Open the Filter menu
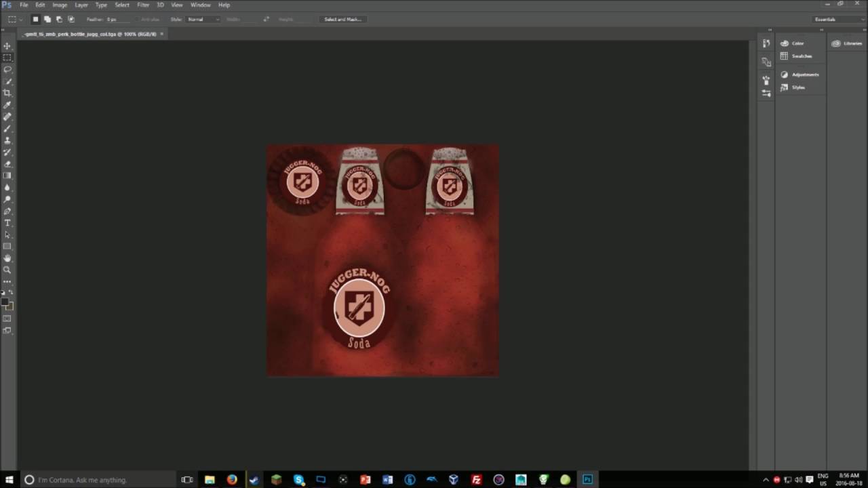The image size is (868, 488). (x=143, y=5)
